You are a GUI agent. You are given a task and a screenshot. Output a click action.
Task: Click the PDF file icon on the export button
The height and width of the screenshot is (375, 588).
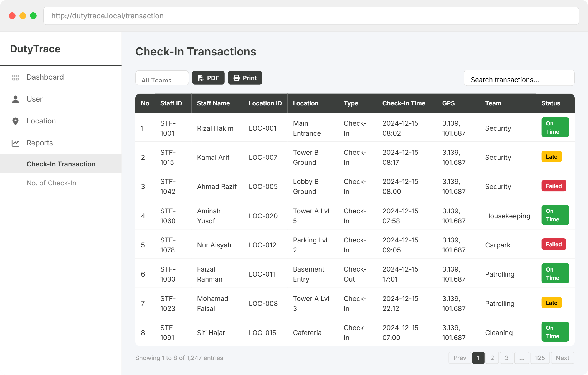click(x=201, y=78)
